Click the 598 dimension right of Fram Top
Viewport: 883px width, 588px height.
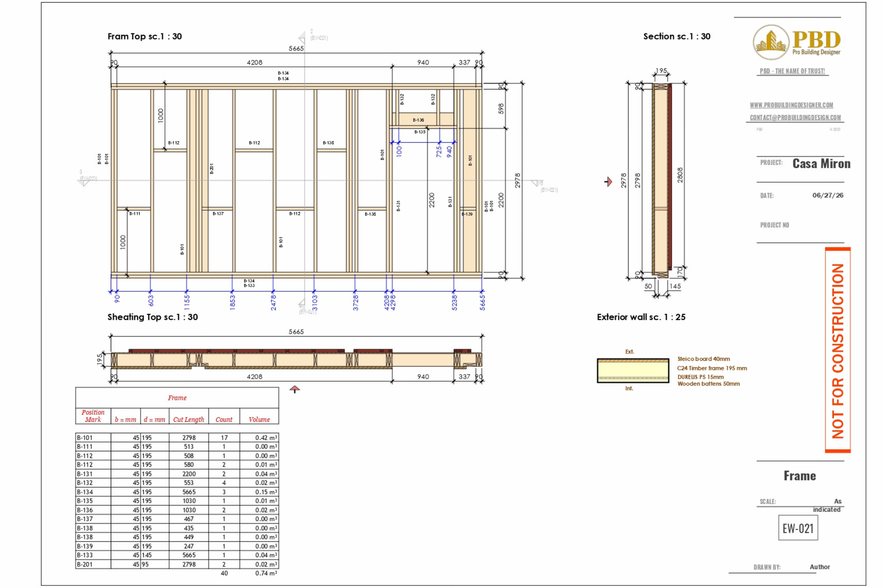tap(501, 109)
